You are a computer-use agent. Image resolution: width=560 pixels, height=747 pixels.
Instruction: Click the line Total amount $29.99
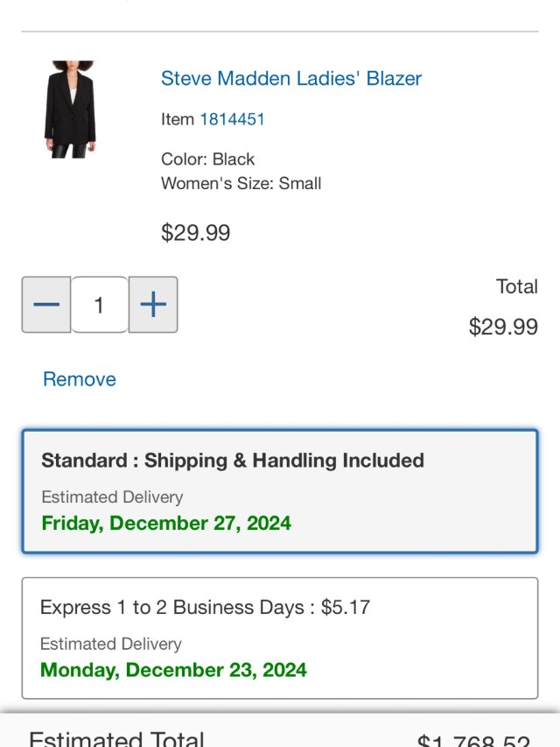pos(503,327)
